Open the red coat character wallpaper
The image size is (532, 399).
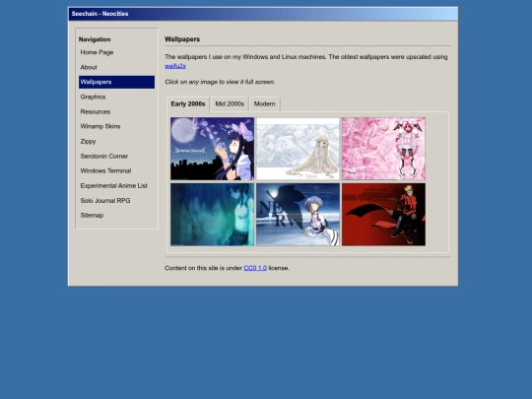coord(383,215)
